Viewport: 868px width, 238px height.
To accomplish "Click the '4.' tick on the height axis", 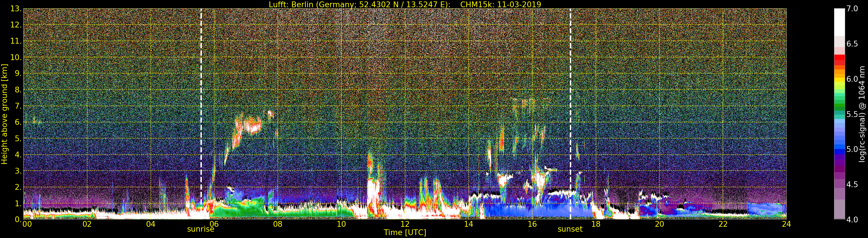I will click(18, 155).
